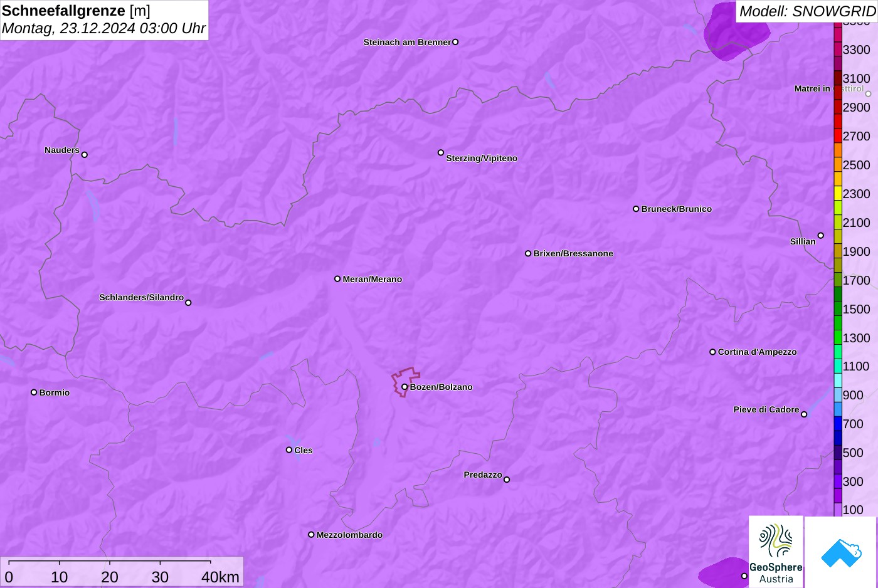878x588 pixels.
Task: Select the Predazzo marker dot
Action: coord(507,480)
